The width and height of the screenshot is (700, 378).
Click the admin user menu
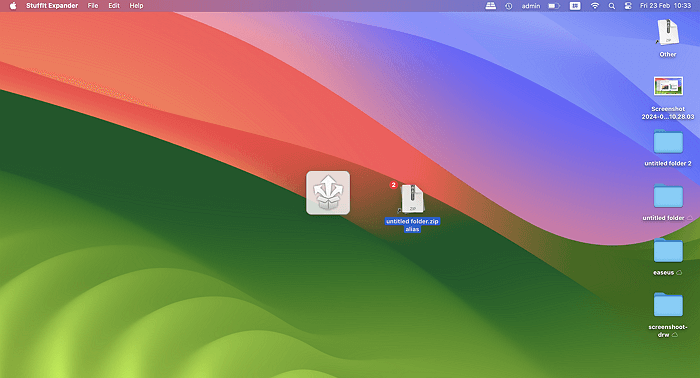(x=531, y=6)
